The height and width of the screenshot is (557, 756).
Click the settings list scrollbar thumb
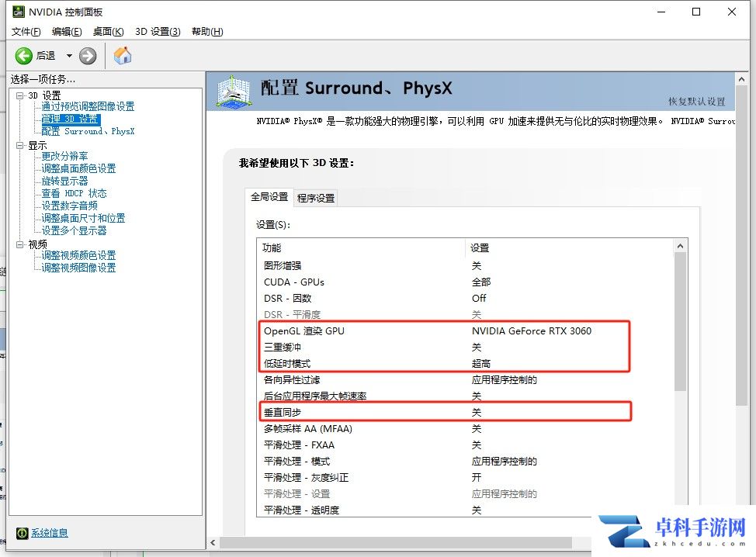[680, 322]
